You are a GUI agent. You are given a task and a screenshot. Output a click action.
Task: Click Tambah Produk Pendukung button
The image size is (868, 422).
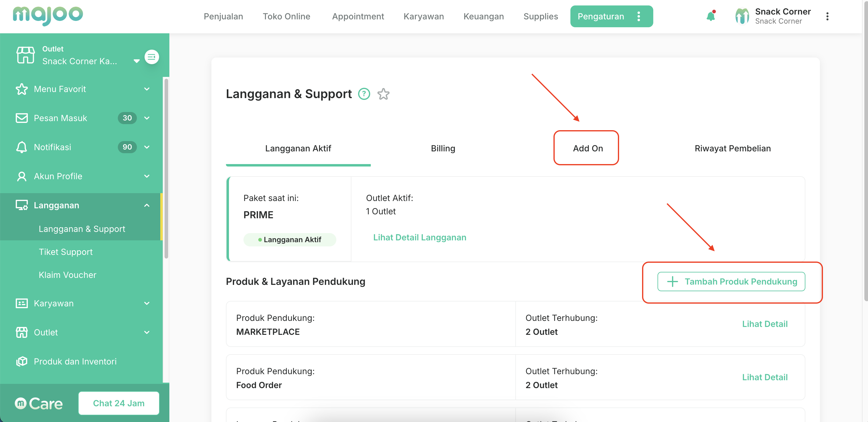pyautogui.click(x=731, y=281)
